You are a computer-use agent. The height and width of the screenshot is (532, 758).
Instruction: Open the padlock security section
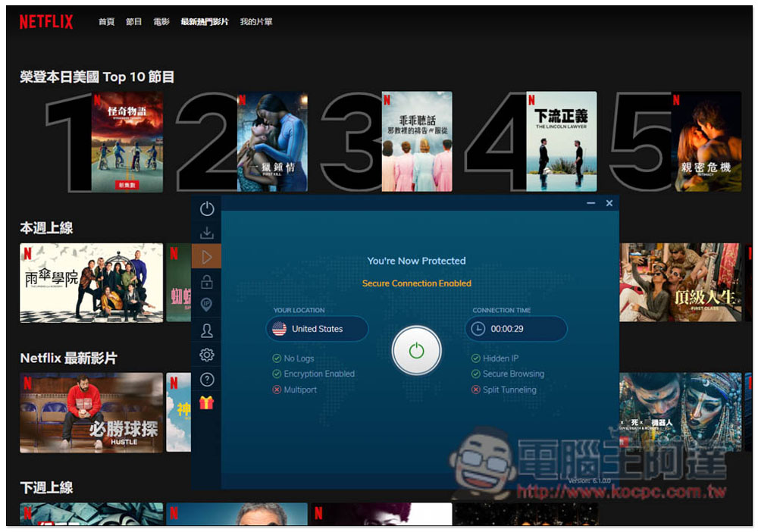tap(206, 281)
